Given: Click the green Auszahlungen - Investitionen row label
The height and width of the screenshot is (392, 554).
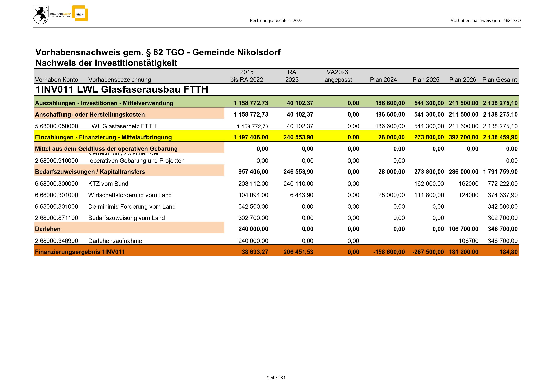Looking at the screenshot, I should click(x=104, y=103).
